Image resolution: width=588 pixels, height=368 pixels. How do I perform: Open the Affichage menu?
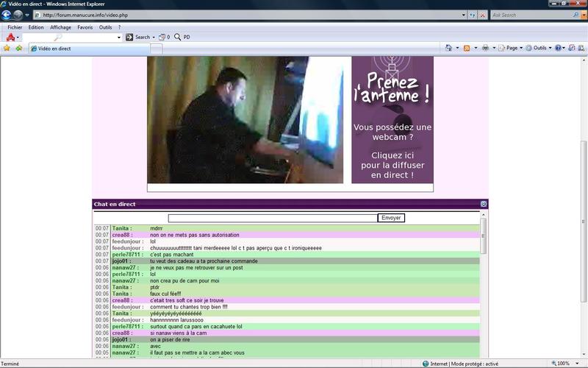click(x=60, y=27)
